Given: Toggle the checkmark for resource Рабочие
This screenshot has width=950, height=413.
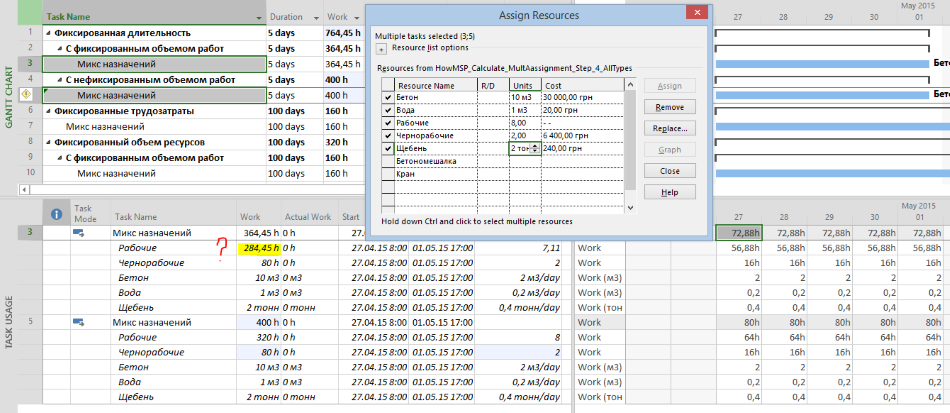Looking at the screenshot, I should 388,123.
